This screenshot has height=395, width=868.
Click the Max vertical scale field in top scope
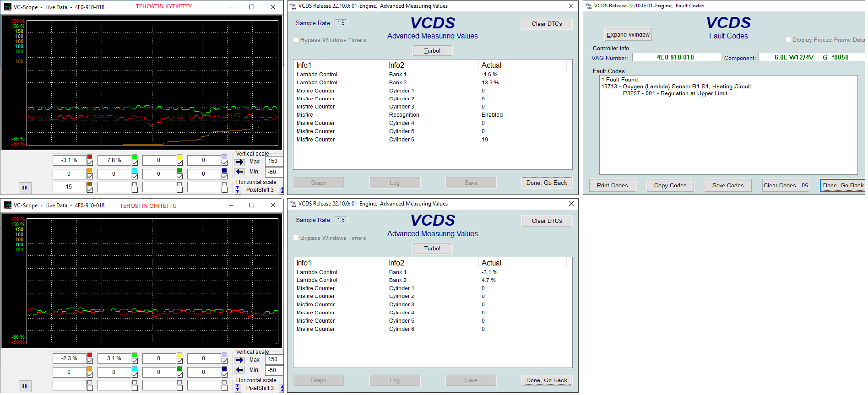pyautogui.click(x=274, y=161)
